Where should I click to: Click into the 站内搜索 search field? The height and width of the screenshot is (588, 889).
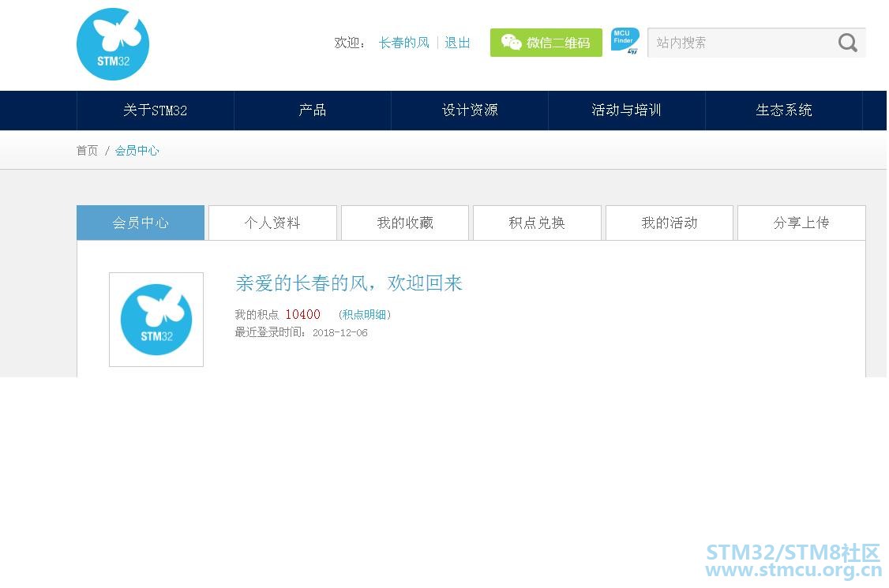pos(756,43)
